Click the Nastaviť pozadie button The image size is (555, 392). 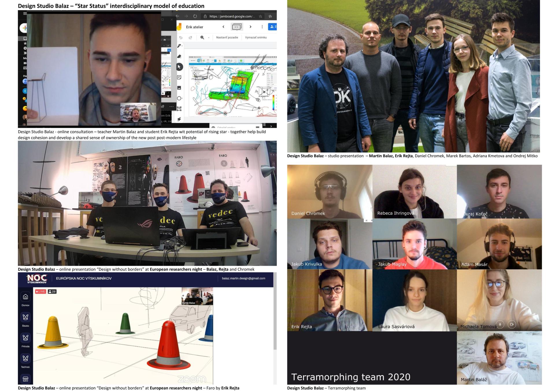(x=227, y=38)
